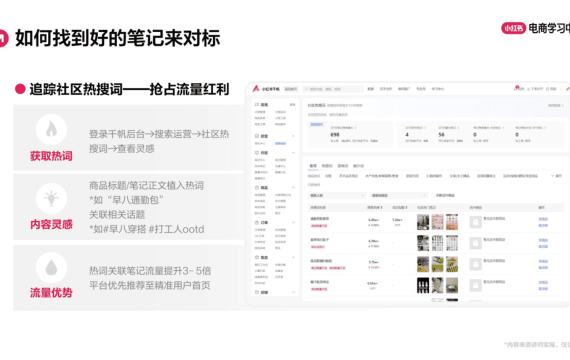Switch to the 蓝海词 tab

tap(343, 166)
